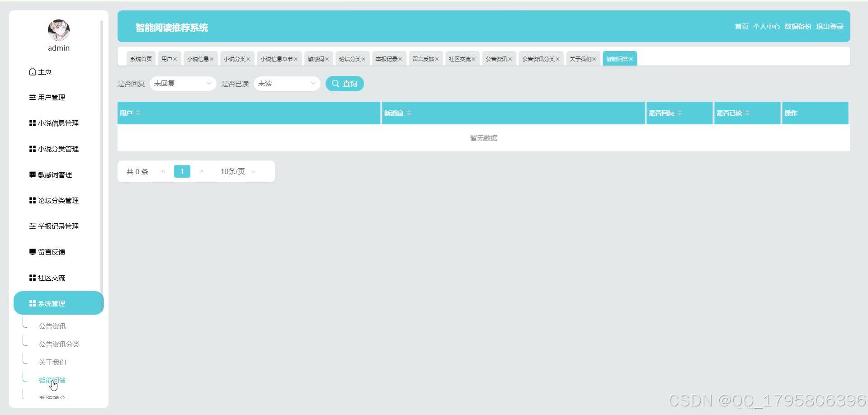The width and height of the screenshot is (868, 415).
Task: Open 敏感词管理 menu
Action: [x=51, y=174]
